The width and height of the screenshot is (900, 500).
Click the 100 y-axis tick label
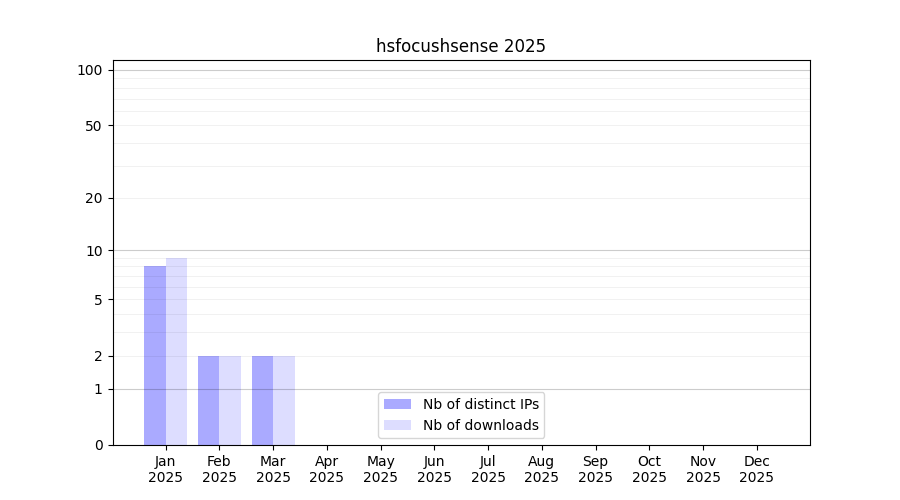tap(90, 70)
